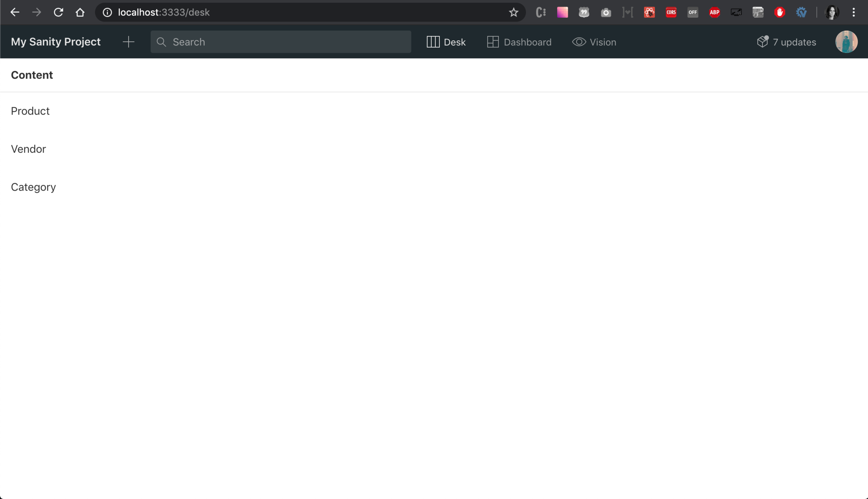Open the Vendor document list
Screen dimensions: 868x499
pyautogui.click(x=28, y=149)
